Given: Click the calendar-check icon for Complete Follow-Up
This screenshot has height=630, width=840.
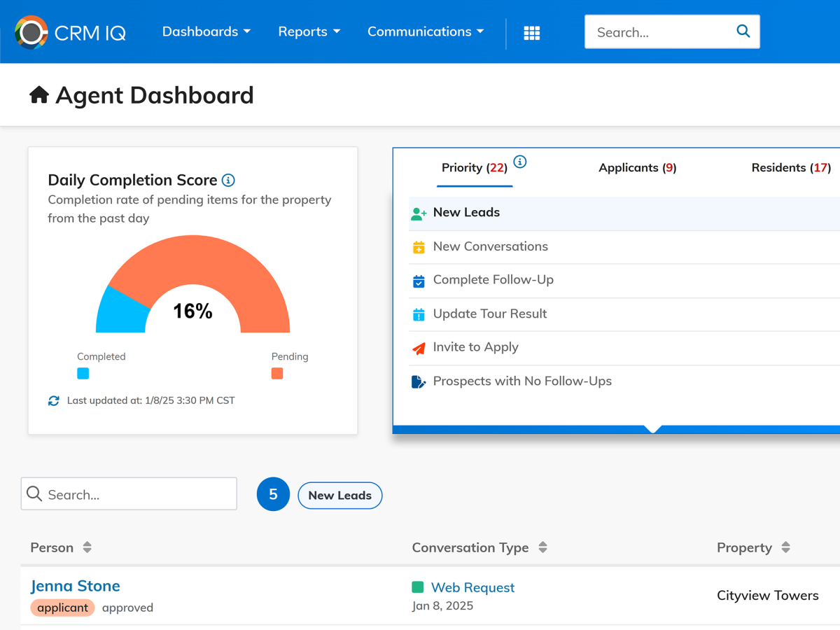Looking at the screenshot, I should (x=419, y=280).
